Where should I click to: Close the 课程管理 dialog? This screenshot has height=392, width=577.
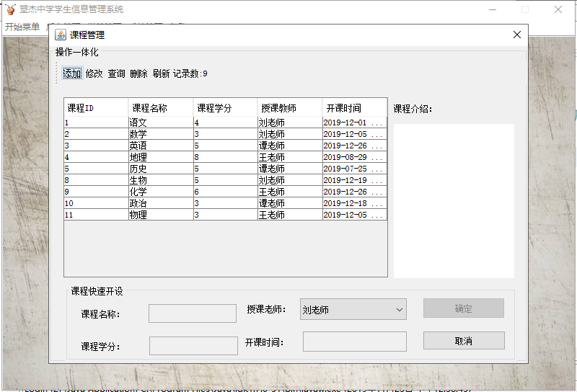(x=517, y=35)
